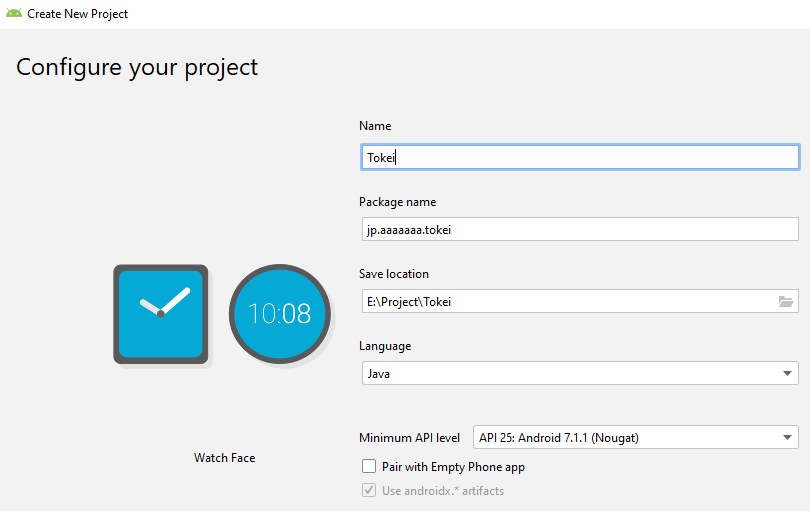This screenshot has width=810, height=511.
Task: Click the round 10:08 digital watch image
Action: pos(279,314)
